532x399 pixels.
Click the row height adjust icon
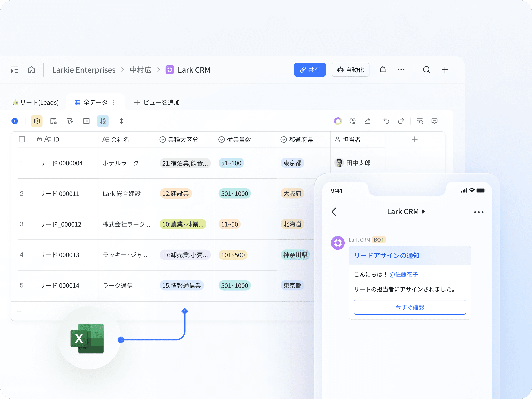coord(119,121)
